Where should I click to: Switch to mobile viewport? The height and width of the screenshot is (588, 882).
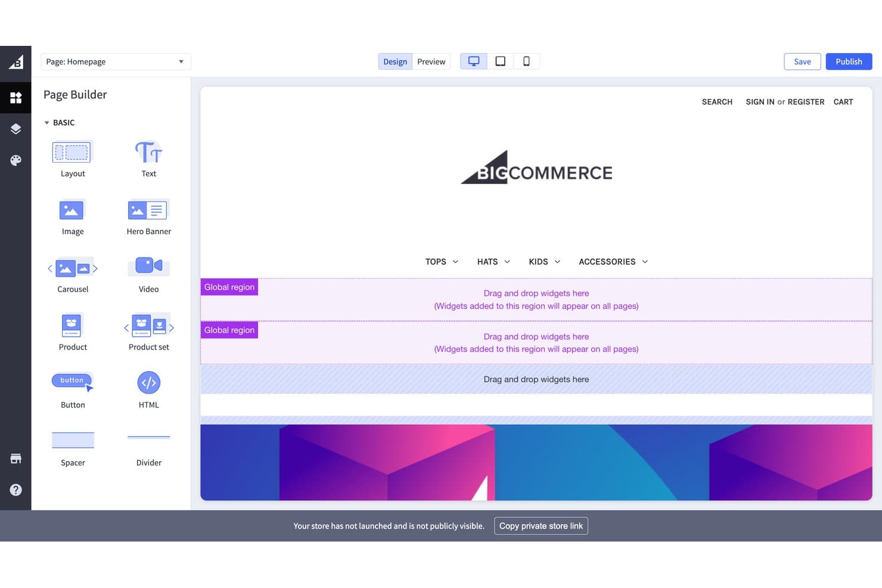[527, 61]
